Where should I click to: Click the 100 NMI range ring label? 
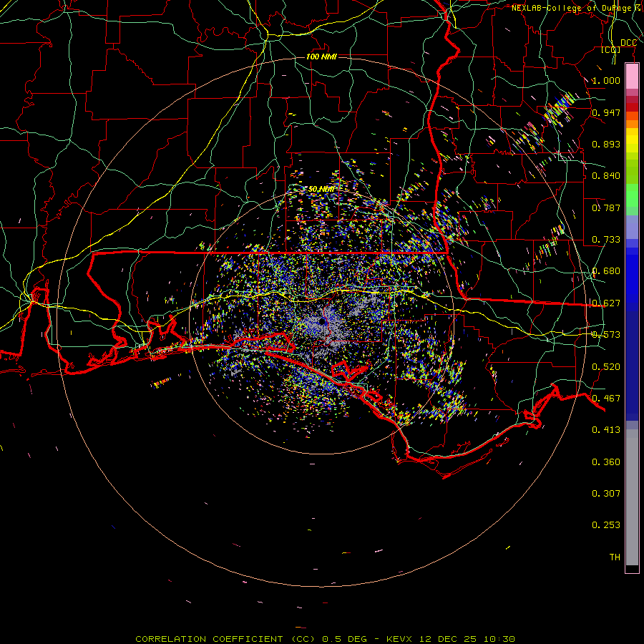[x=321, y=57]
